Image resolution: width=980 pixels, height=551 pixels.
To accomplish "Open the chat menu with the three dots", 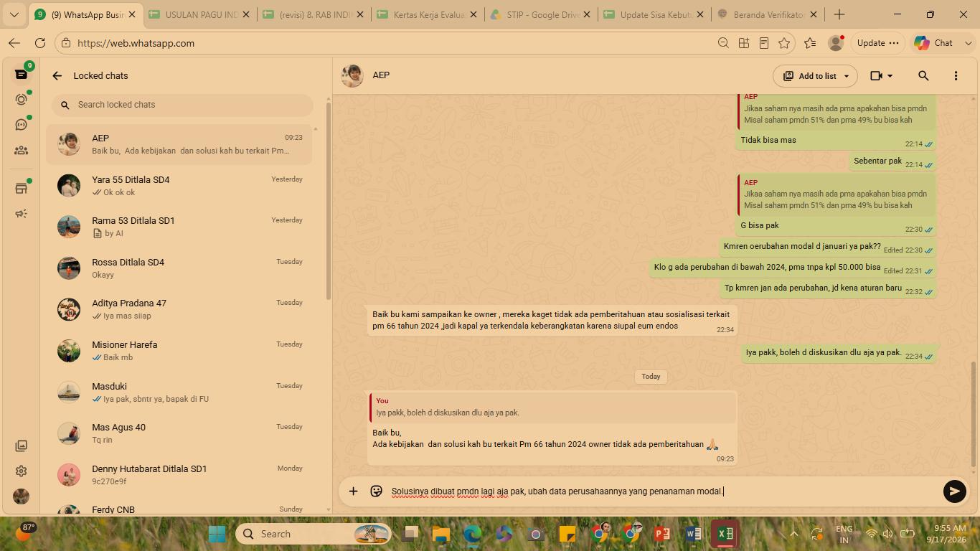I will tap(956, 75).
